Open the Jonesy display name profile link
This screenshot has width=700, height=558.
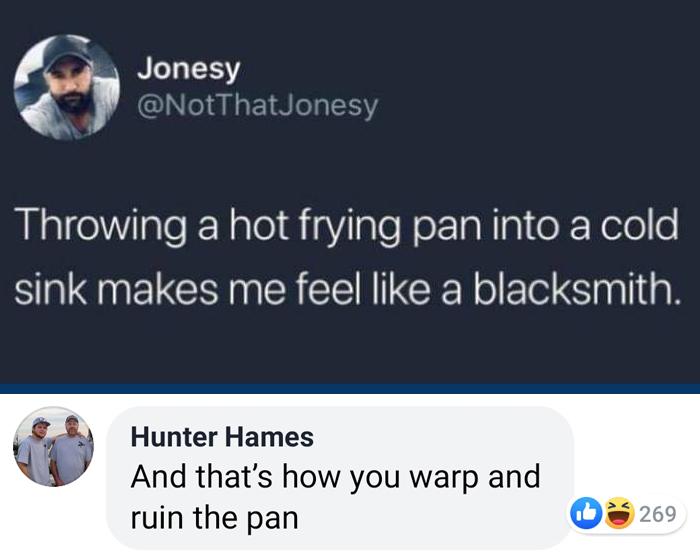click(x=189, y=69)
